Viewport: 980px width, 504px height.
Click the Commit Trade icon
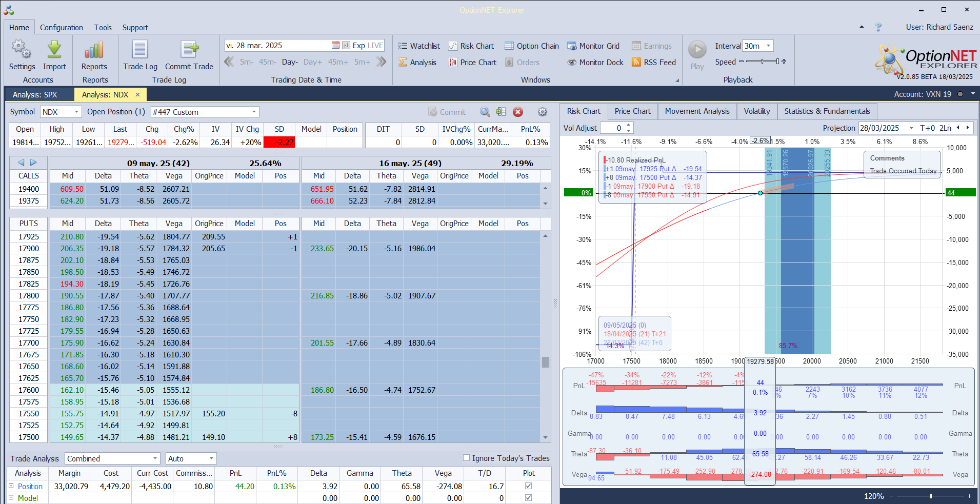tap(189, 50)
